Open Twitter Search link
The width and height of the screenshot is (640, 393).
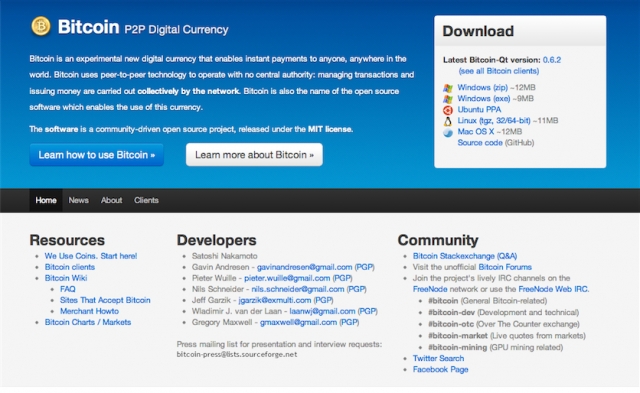click(438, 358)
